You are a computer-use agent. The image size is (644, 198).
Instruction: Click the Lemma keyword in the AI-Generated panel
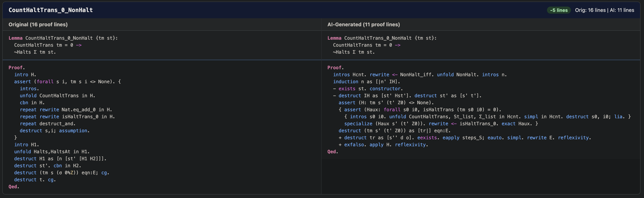coord(334,38)
